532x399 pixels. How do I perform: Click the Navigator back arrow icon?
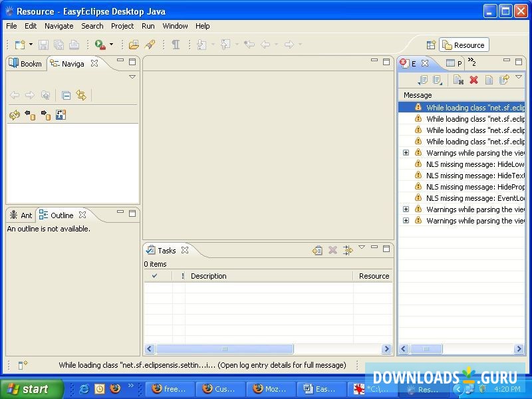(x=14, y=94)
